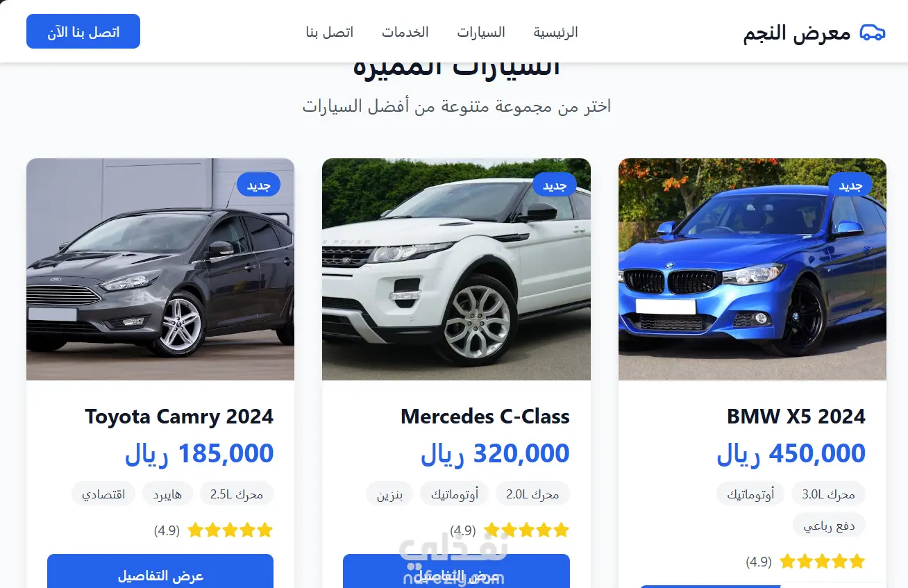Click the BMW X5 2024 title

(x=796, y=417)
